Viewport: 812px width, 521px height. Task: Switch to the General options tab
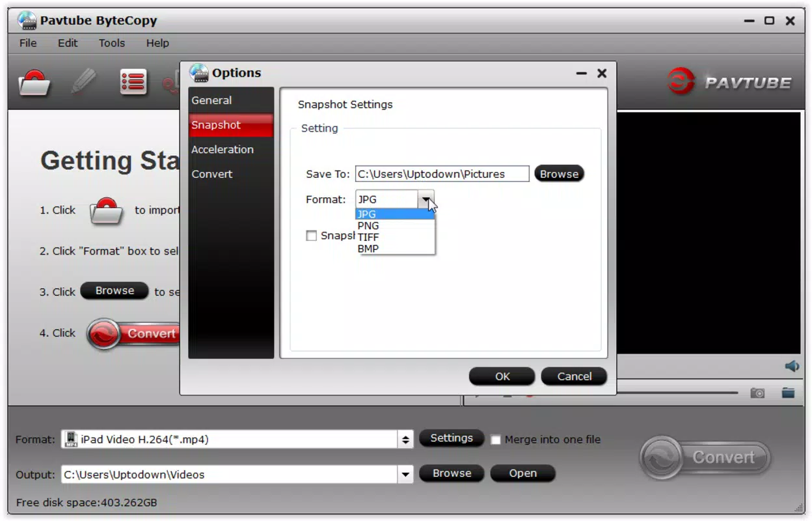pyautogui.click(x=231, y=100)
